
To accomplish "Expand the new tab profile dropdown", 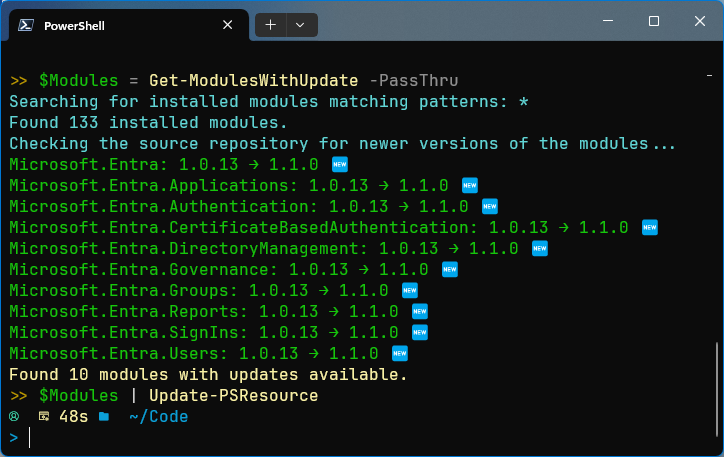I will click(300, 25).
